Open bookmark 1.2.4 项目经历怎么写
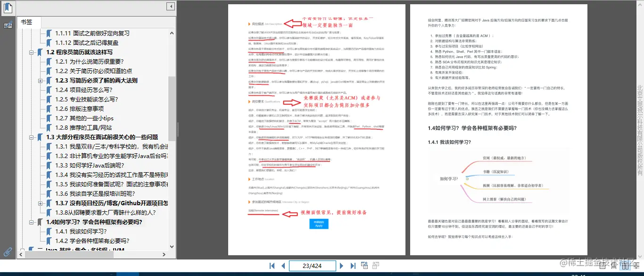The image size is (644, 276). tap(83, 90)
